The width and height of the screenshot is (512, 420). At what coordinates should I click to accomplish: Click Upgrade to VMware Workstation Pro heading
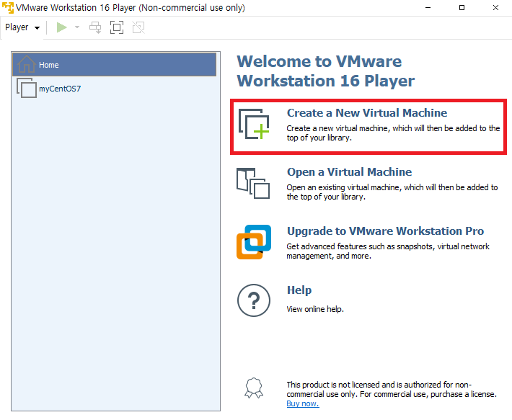click(385, 231)
